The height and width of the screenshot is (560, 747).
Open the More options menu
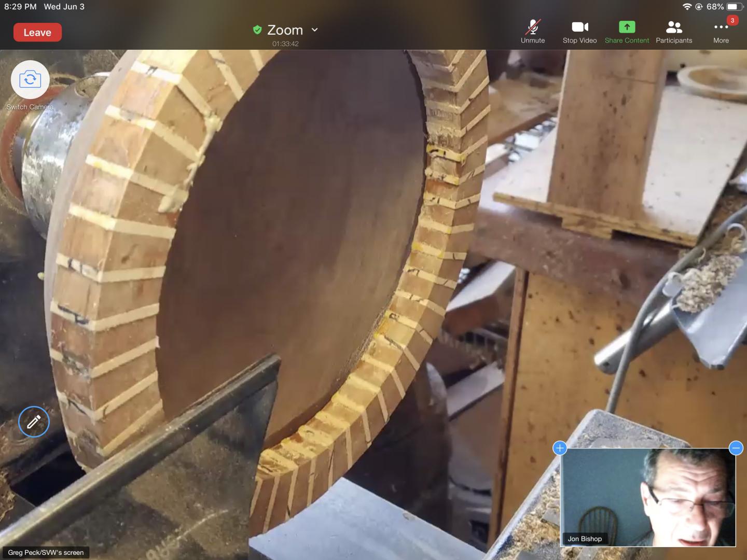[721, 32]
